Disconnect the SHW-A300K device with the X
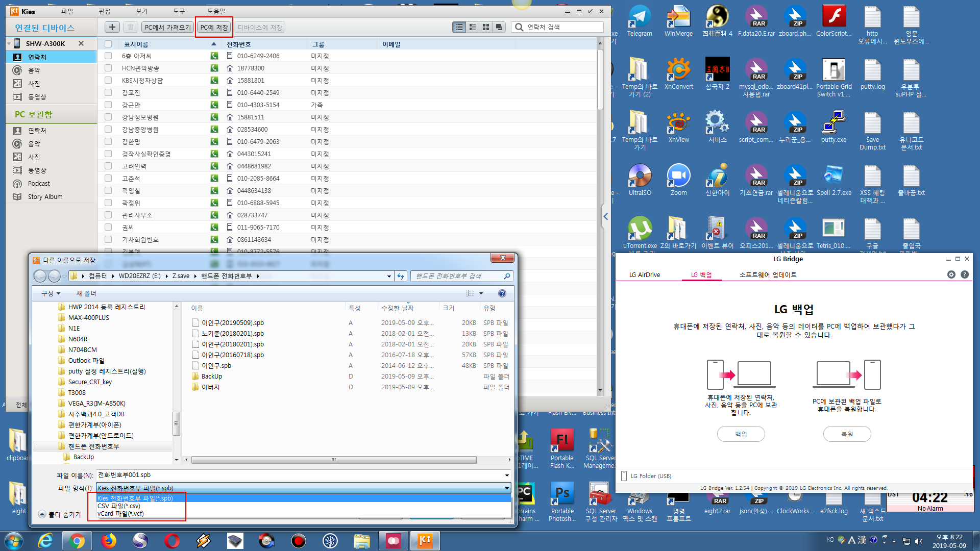The height and width of the screenshot is (551, 980). coord(81,43)
